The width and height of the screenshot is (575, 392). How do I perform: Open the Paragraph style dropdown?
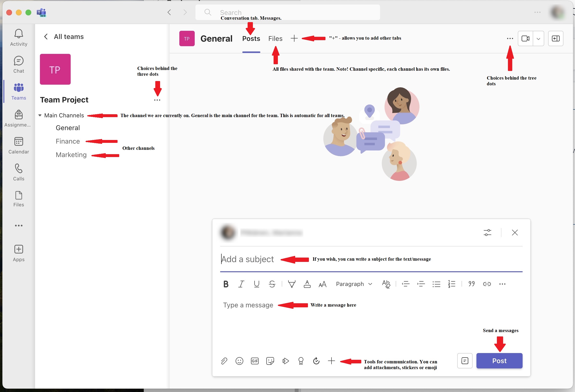point(354,284)
